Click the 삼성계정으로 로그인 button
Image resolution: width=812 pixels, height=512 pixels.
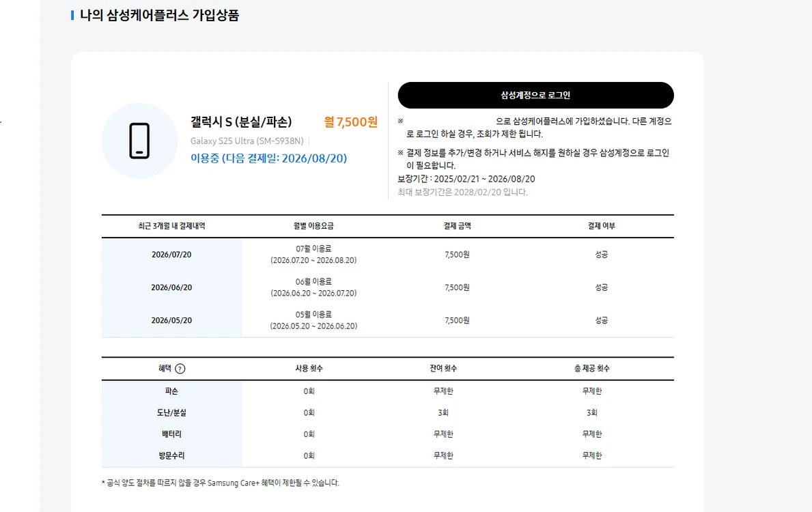click(x=535, y=96)
